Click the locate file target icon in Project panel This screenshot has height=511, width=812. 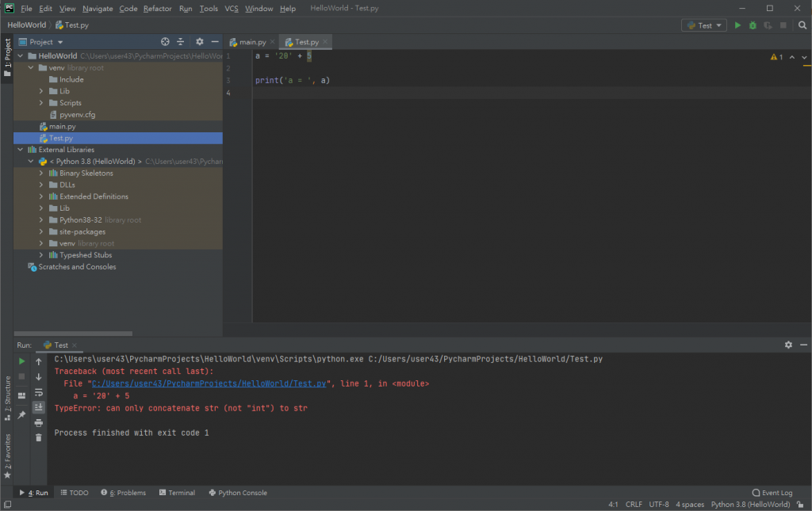pyautogui.click(x=165, y=42)
